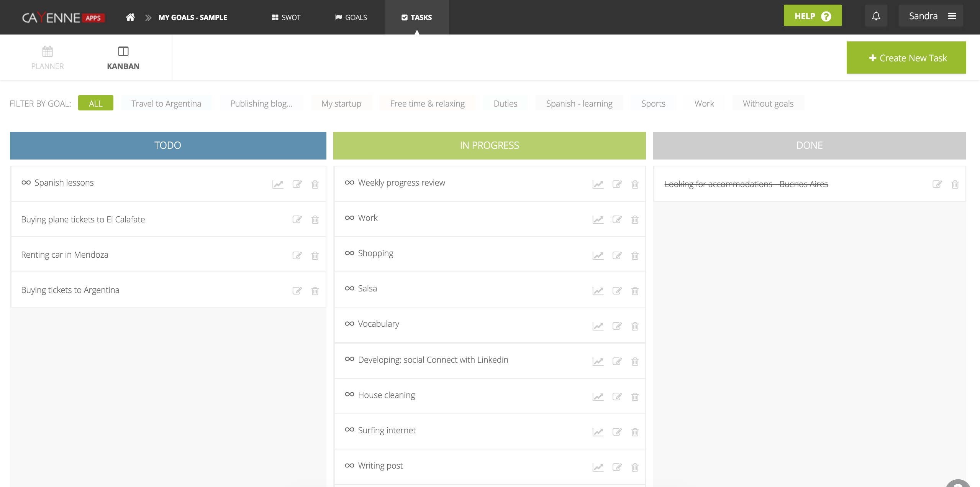The width and height of the screenshot is (980, 487).
Task: Delete the Spanish lessons task
Action: click(315, 184)
